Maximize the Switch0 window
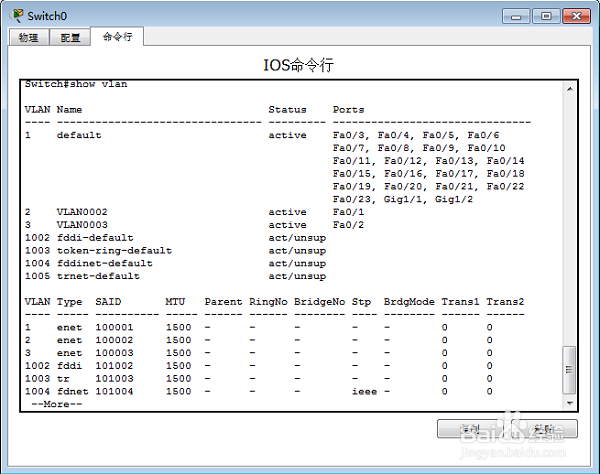 click(546, 16)
